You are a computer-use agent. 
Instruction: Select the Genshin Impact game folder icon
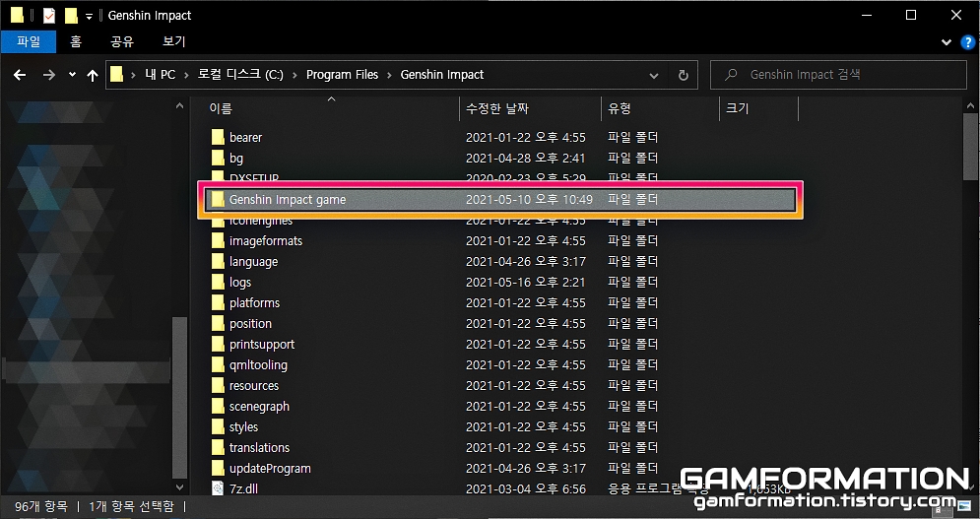point(218,200)
